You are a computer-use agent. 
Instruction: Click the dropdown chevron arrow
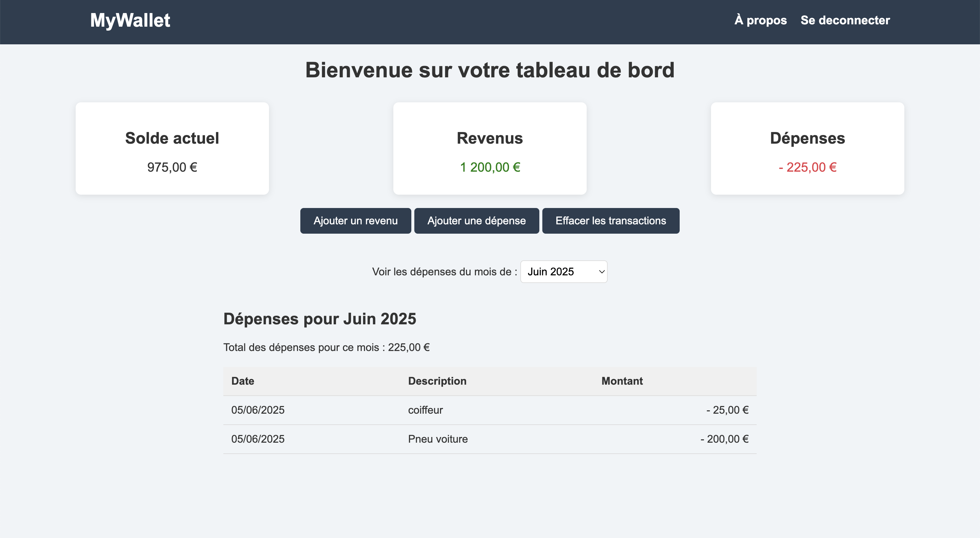(601, 272)
